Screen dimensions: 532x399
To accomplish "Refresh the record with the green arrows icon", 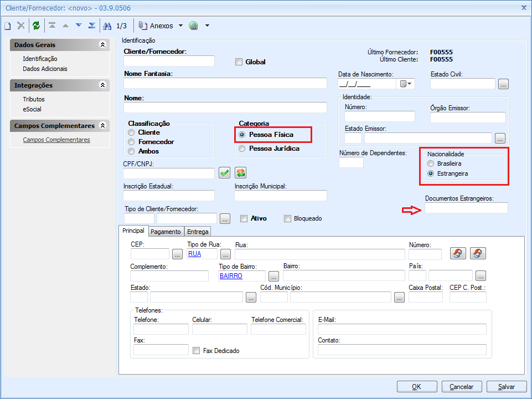I will (36, 25).
